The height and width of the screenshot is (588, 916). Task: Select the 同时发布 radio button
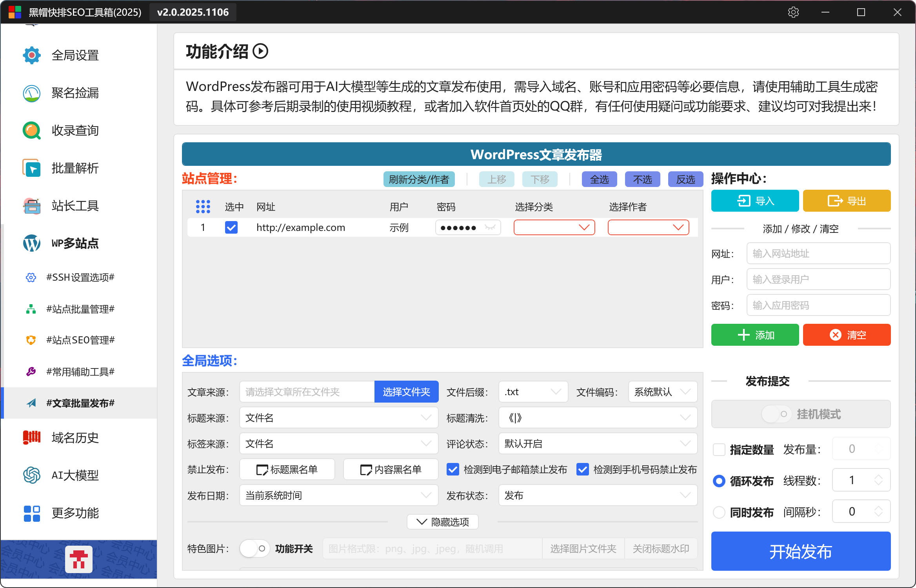pyautogui.click(x=719, y=512)
